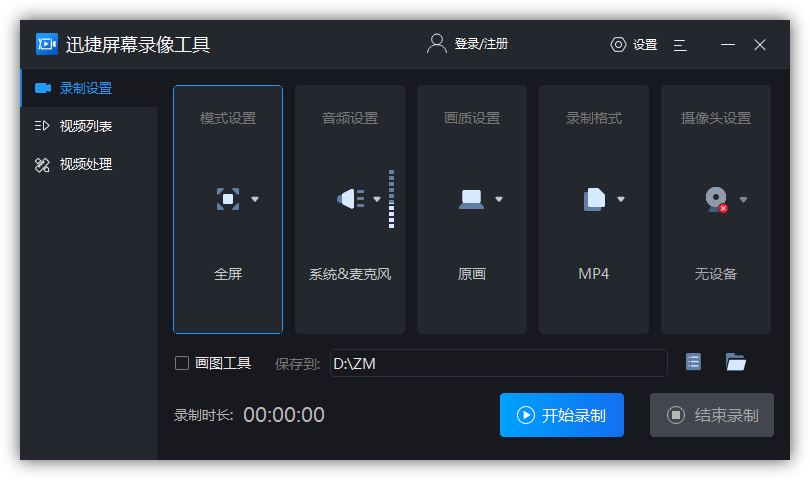
Task: Open the save folder icon
Action: coord(736,362)
